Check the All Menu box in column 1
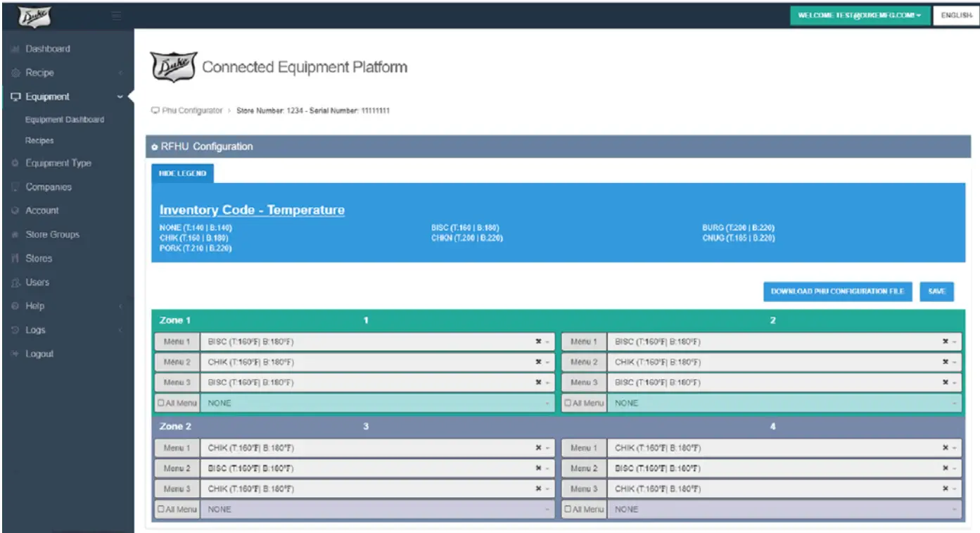 pyautogui.click(x=161, y=403)
